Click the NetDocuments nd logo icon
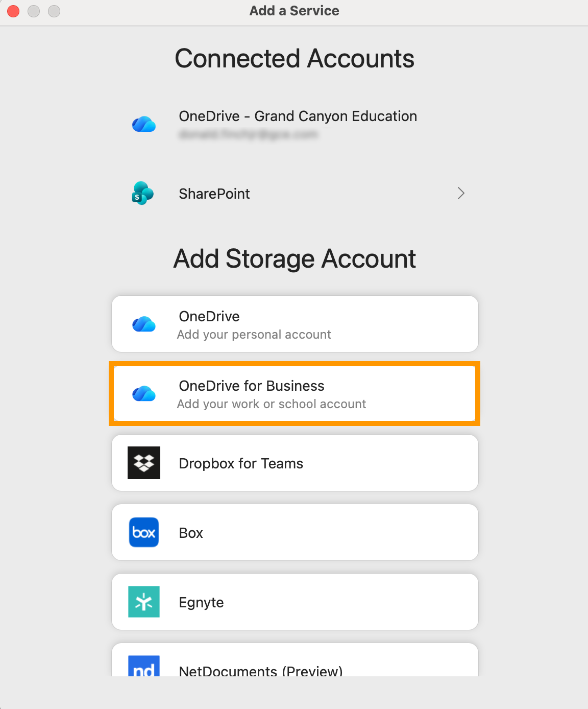 click(144, 667)
